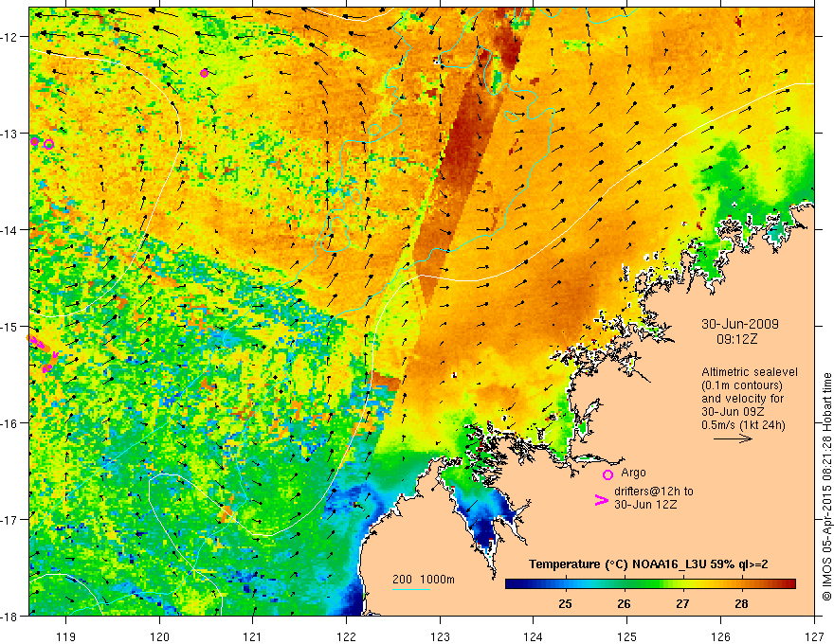The width and height of the screenshot is (834, 644).
Task: Click the latitude axis label -17
Action: tap(11, 519)
